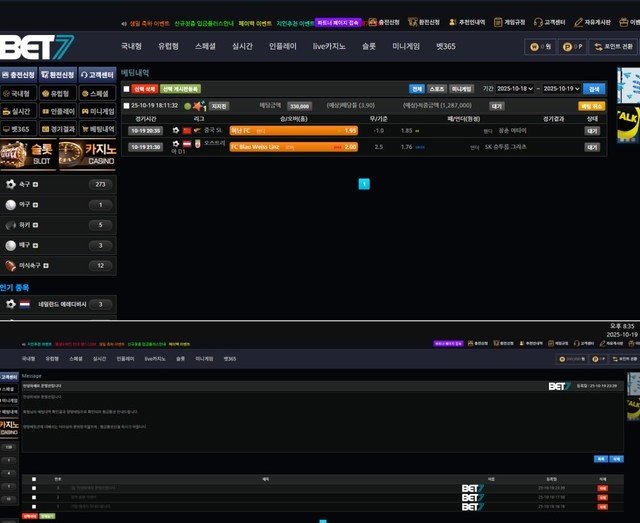This screenshot has width=640, height=523.
Task: Open sidebar 환전신청 button
Action: [x=58, y=75]
